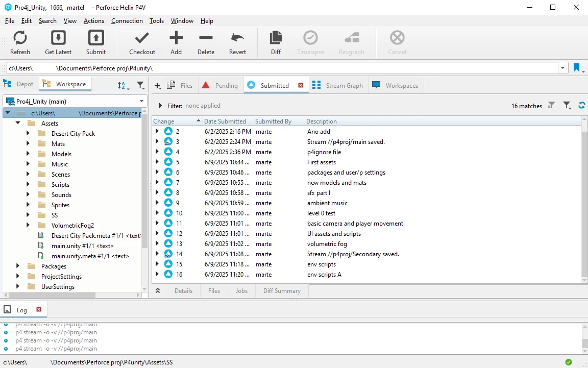Sort by the Date Submitted column header
Image resolution: width=588 pixels, height=368 pixels.
[228, 121]
